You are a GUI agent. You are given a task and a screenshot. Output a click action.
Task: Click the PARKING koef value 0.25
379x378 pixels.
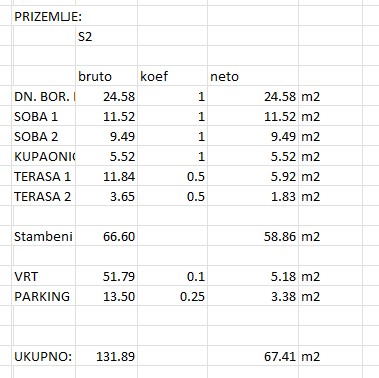click(172, 296)
